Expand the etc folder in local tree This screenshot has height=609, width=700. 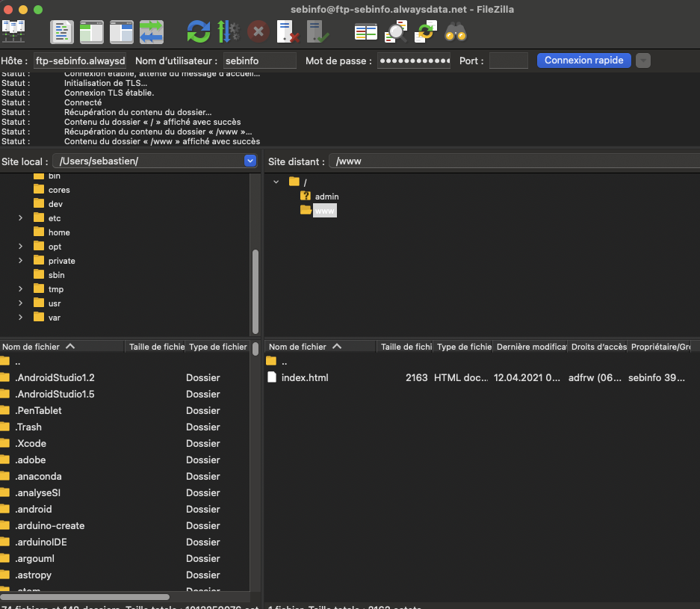click(21, 218)
